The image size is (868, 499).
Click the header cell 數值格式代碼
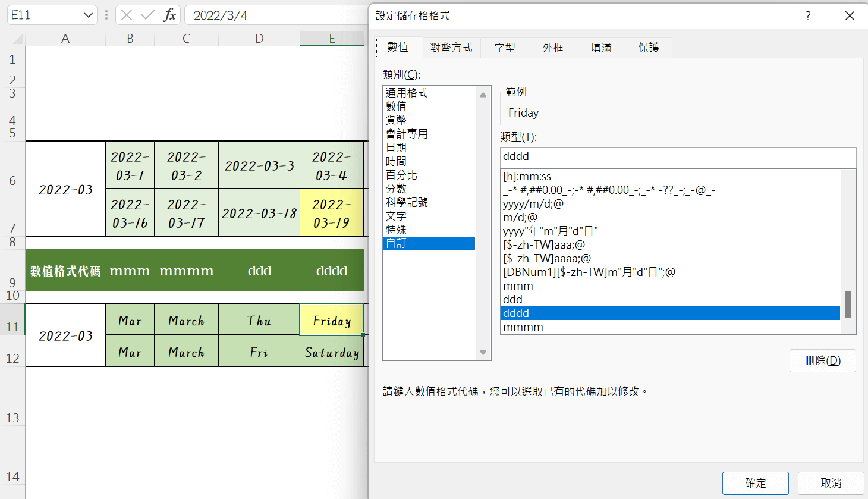coord(65,271)
